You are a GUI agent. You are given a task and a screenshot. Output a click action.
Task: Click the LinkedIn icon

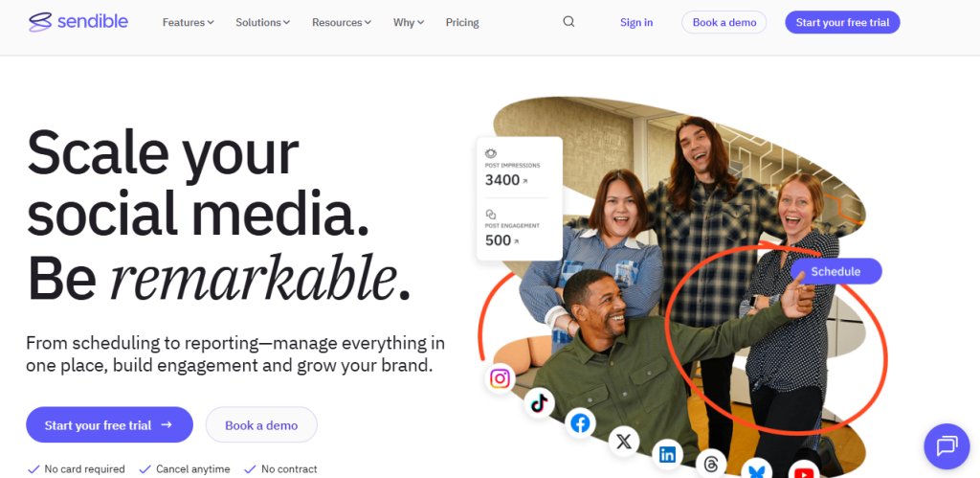[667, 455]
